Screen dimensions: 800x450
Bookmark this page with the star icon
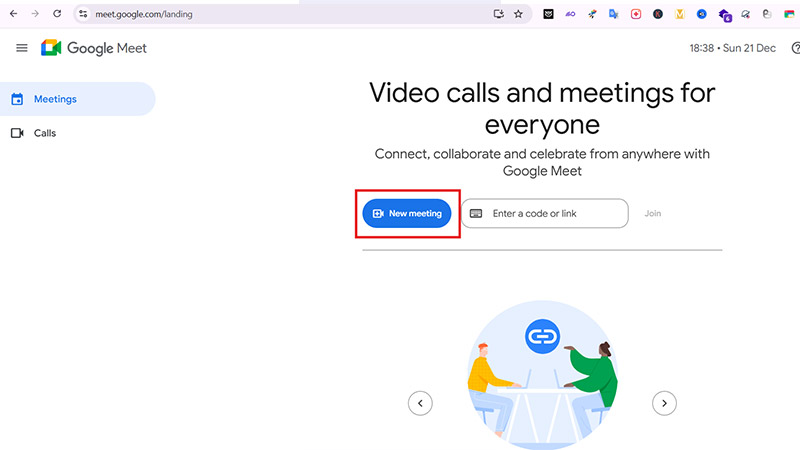click(x=518, y=14)
